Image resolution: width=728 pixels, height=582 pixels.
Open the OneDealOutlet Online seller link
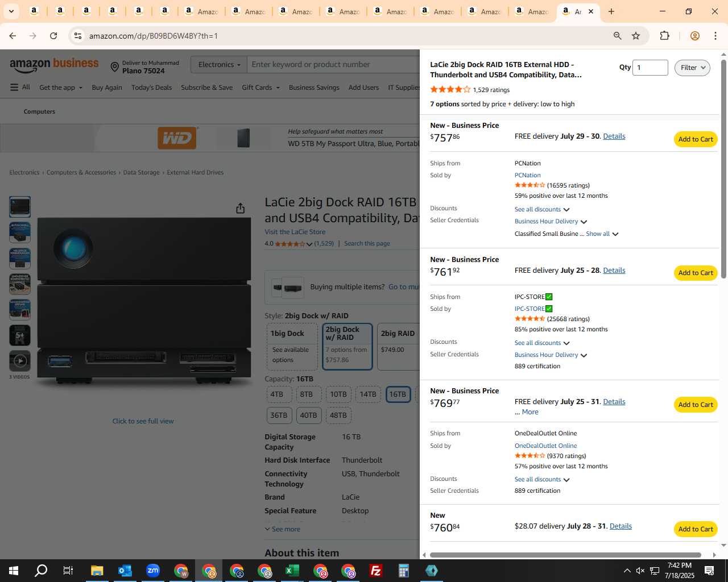[x=545, y=446]
